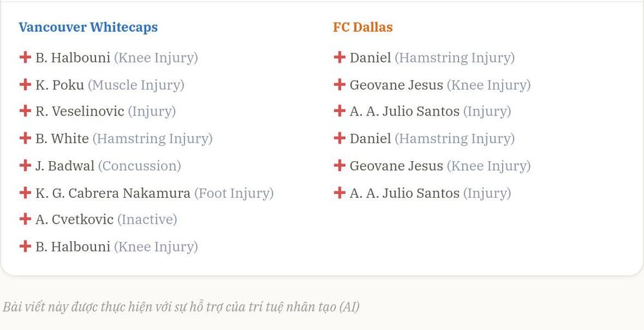Screen dimensions: 644x330
Task: Click the red cross beside A. Cvetkovic
Action: (25, 219)
